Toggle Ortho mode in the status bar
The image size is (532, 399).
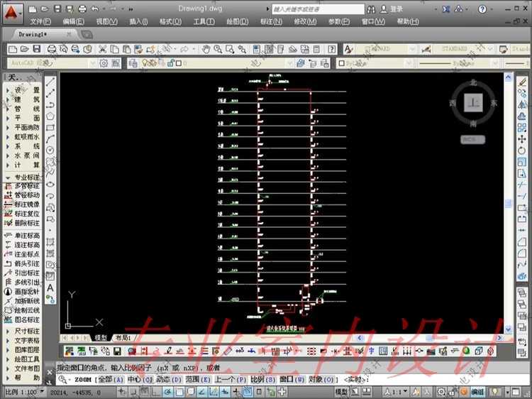[156, 392]
